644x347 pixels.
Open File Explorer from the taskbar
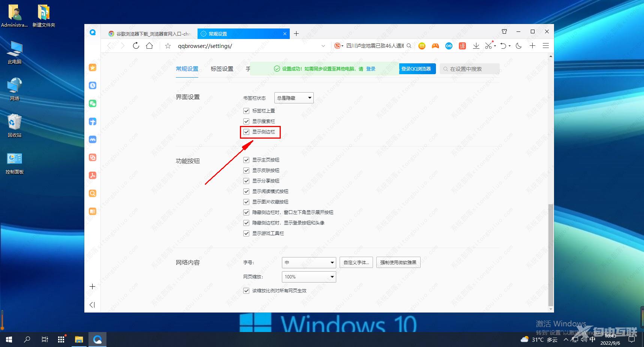[79, 340]
